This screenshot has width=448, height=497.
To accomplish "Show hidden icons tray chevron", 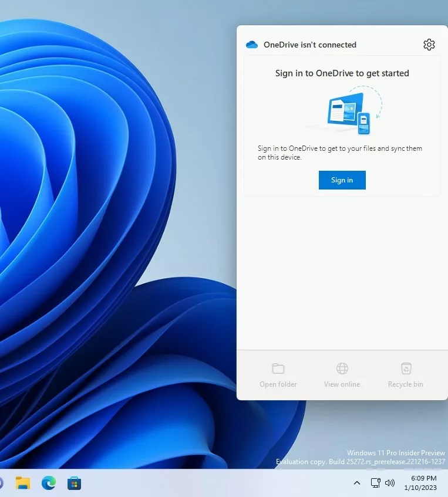I will pos(356,483).
